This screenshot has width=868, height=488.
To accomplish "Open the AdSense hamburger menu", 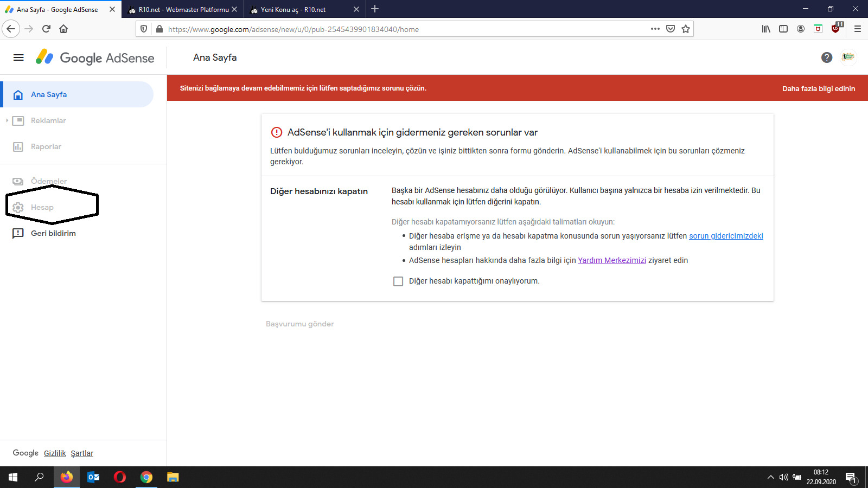I will [18, 57].
